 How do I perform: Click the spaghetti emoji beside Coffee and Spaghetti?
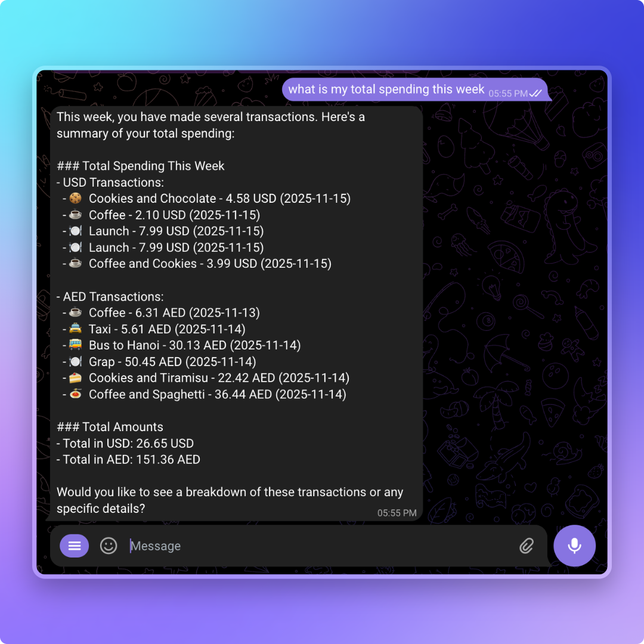pyautogui.click(x=75, y=394)
